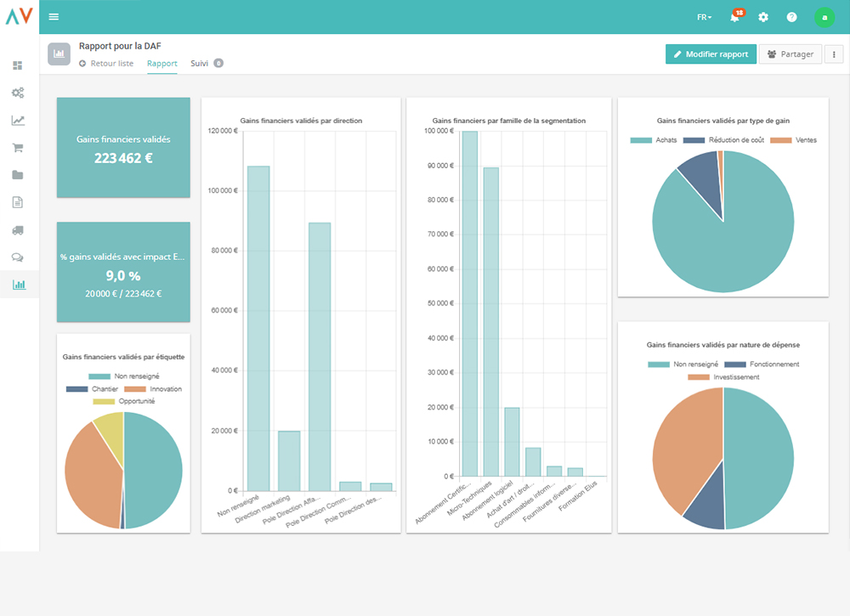Toggle Chantier legend entry

(92, 389)
